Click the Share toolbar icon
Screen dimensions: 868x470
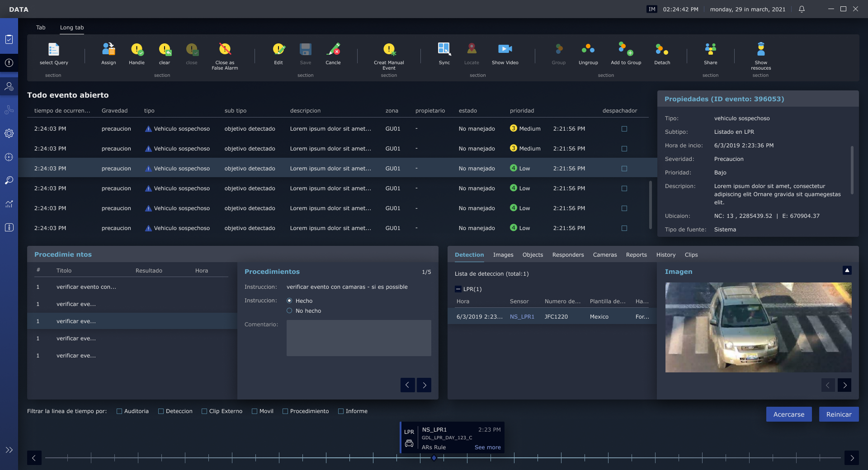point(710,49)
